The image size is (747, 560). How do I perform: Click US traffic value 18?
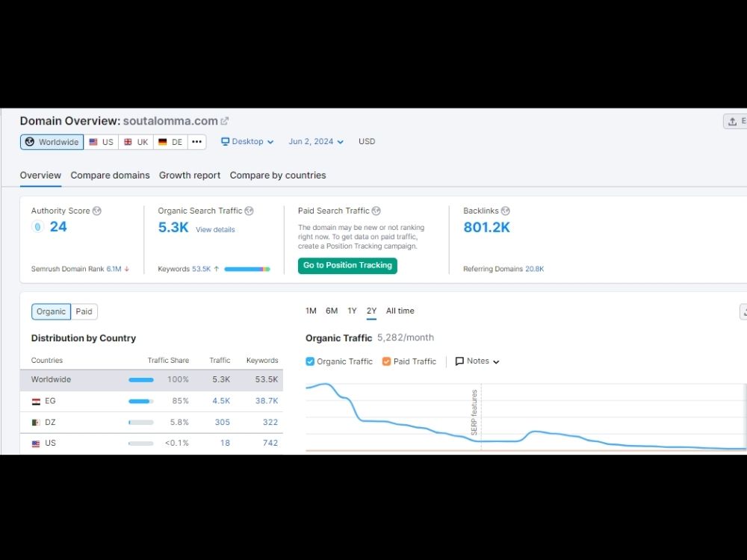coord(225,444)
